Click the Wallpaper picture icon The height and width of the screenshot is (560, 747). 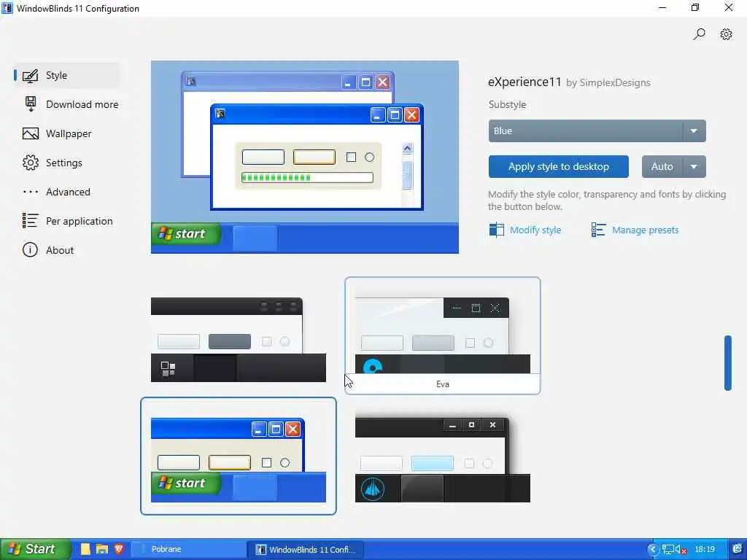(x=31, y=134)
